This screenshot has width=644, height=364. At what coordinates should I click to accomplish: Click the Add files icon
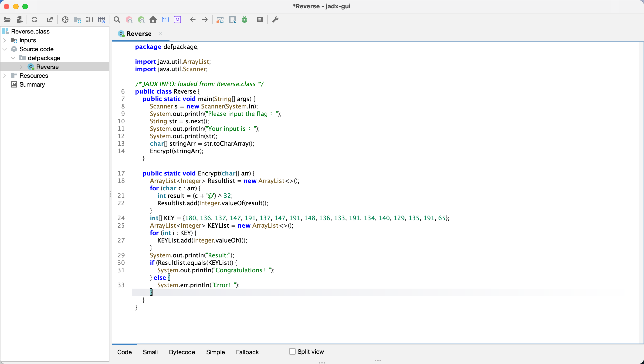pyautogui.click(x=20, y=20)
